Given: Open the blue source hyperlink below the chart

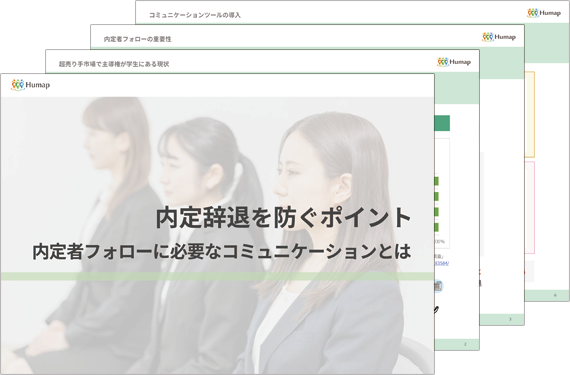Looking at the screenshot, I should click(x=442, y=263).
